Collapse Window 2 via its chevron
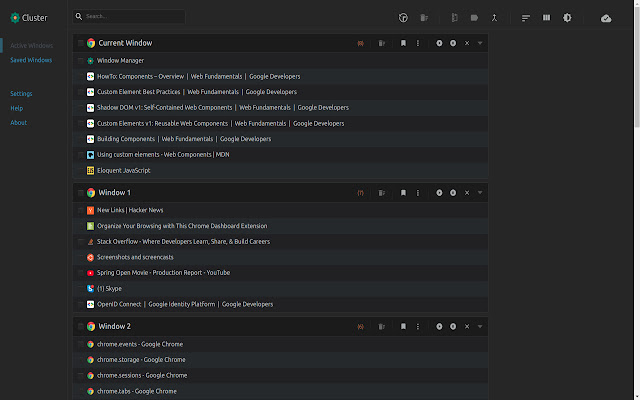Screen dimensions: 640x400 [480, 326]
